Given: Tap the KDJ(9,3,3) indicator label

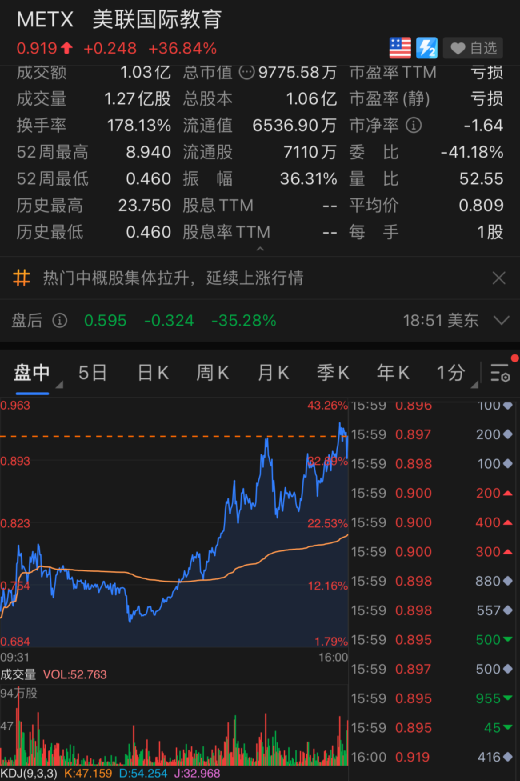Looking at the screenshot, I should tap(29, 774).
